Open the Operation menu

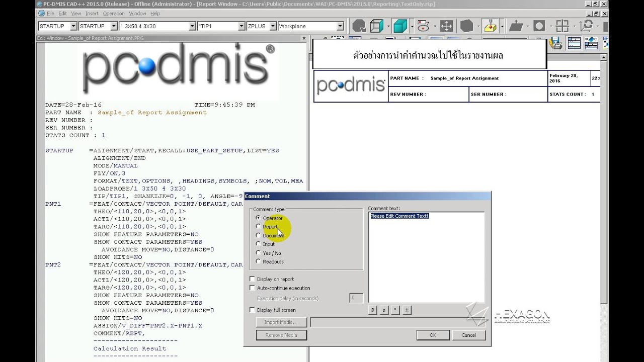click(114, 14)
